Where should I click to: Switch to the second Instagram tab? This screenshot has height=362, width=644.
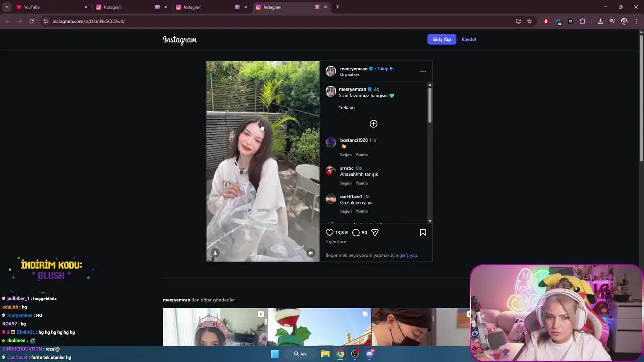point(210,7)
